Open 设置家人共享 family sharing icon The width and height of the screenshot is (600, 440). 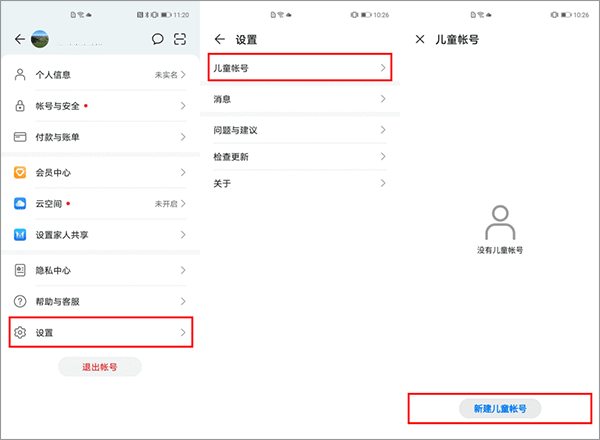click(x=20, y=234)
